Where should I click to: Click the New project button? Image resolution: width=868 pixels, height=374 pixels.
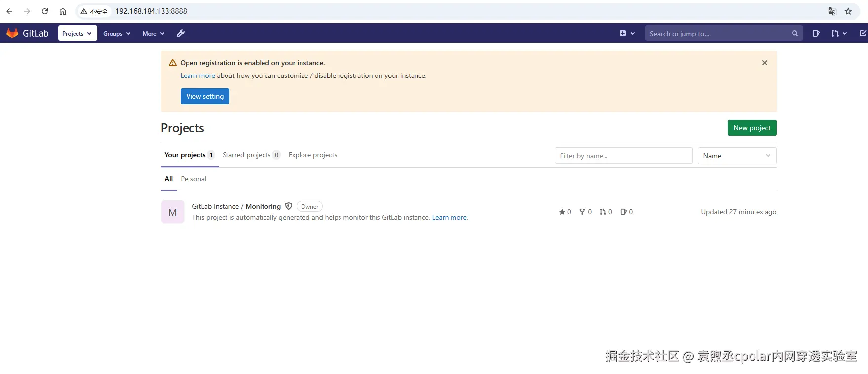coord(752,128)
